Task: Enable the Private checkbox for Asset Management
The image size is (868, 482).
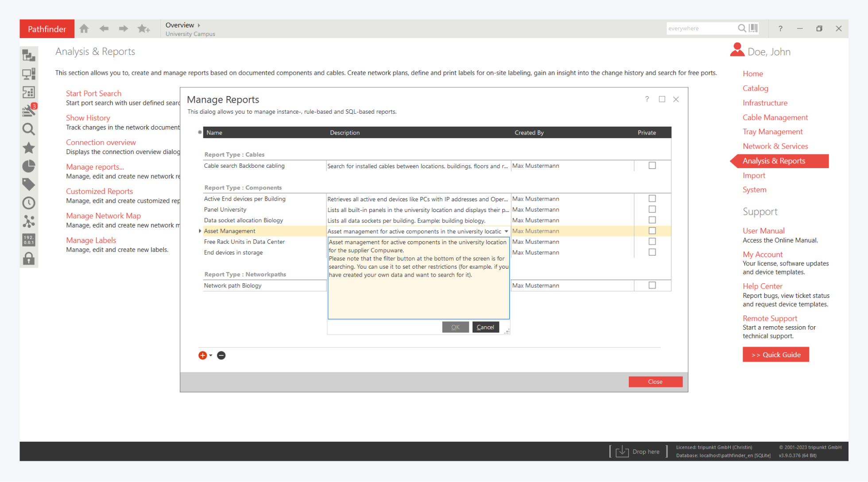Action: coord(652,231)
